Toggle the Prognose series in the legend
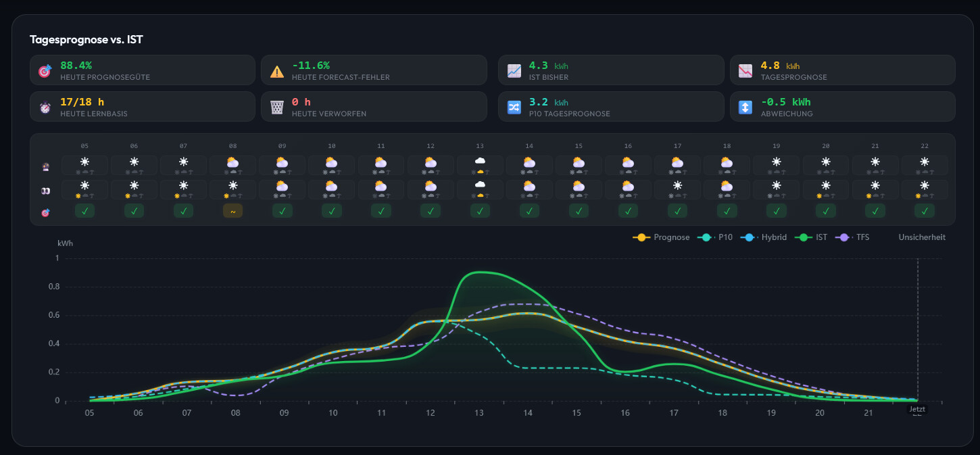Viewport: 980px width, 455px height. coord(661,237)
